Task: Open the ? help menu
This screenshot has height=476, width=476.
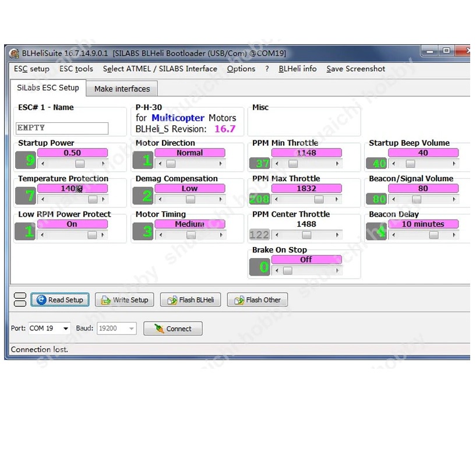Action: [267, 69]
